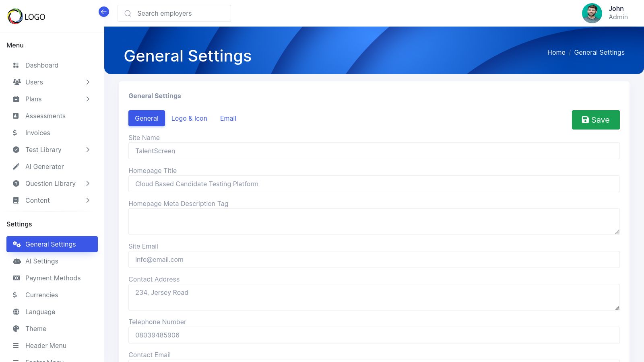
Task: Follow the Home breadcrumb link
Action: pos(556,52)
